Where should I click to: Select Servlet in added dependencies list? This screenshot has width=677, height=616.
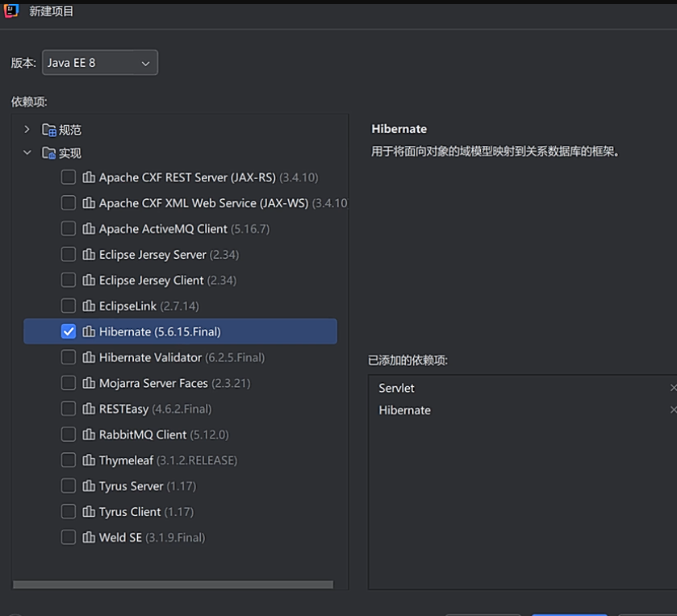click(523, 388)
